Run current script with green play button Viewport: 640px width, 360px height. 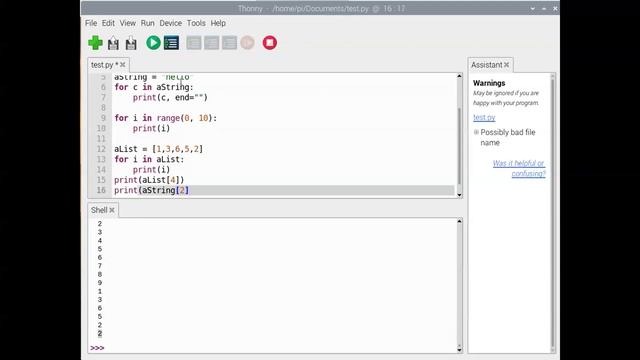point(153,43)
